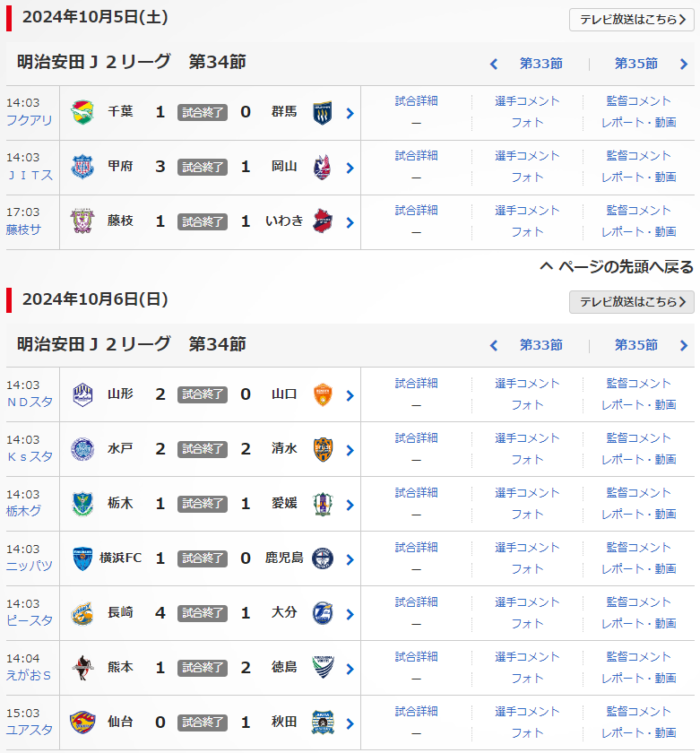
Task: Go to 第33節 in October 5 header
Action: [540, 64]
